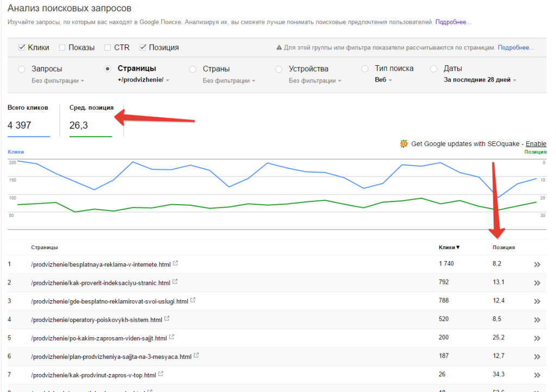Sort table by Позиция column header

(x=503, y=248)
